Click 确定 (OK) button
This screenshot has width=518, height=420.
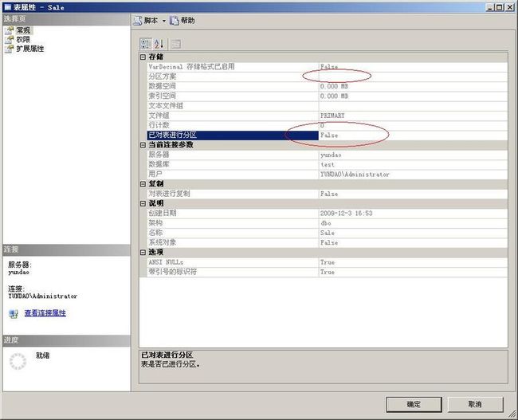[414, 404]
